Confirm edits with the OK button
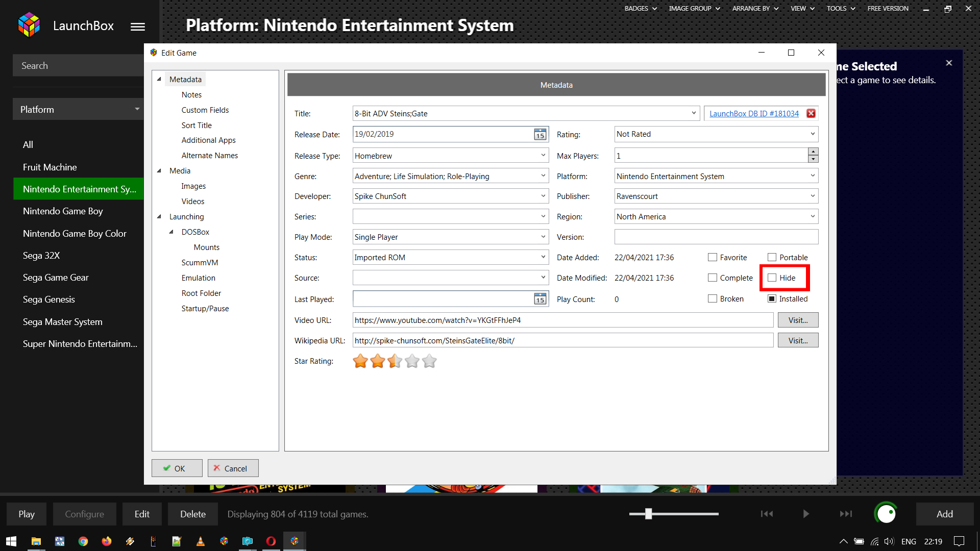This screenshot has width=980, height=551. point(177,468)
